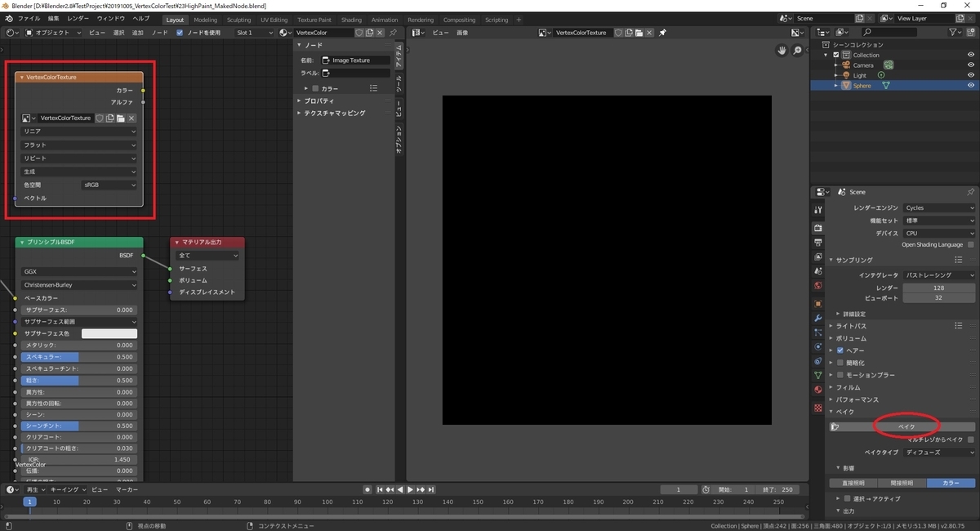The width and height of the screenshot is (980, 531).
Task: Open outliner filter funnel menu
Action: 956,32
